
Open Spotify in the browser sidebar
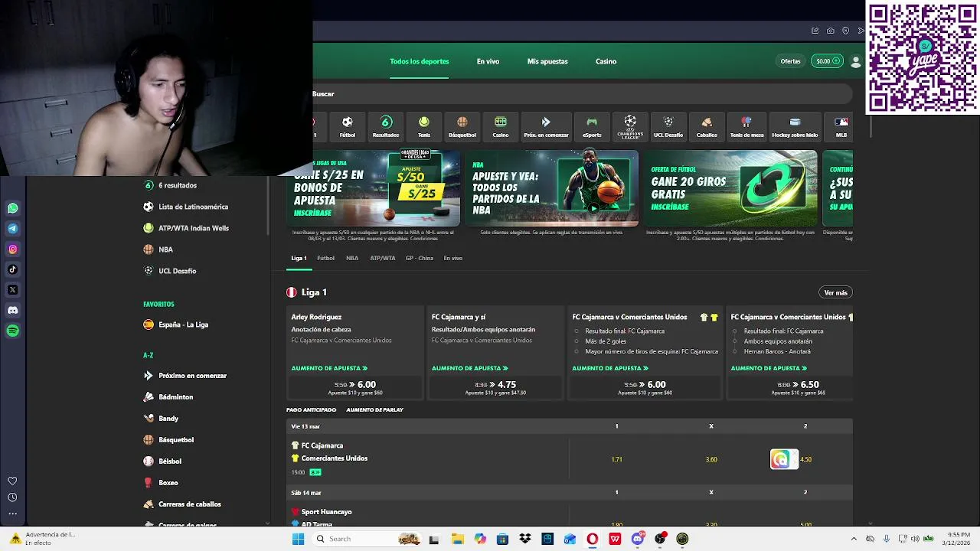pyautogui.click(x=13, y=331)
